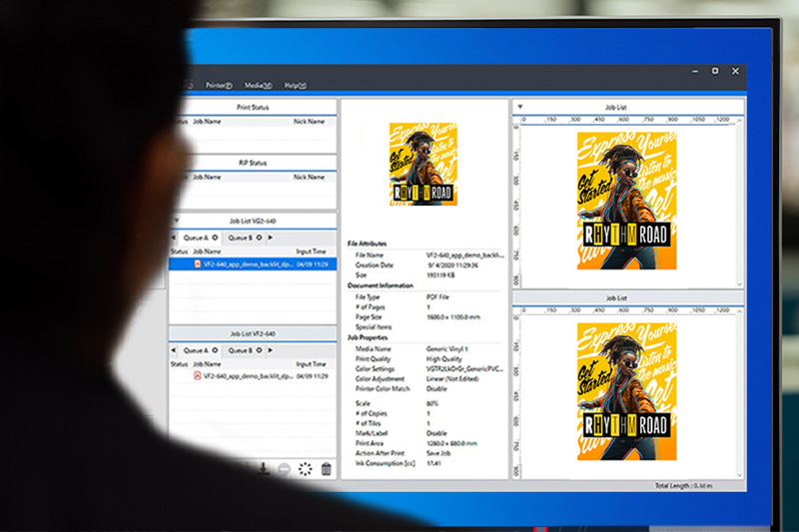The height and width of the screenshot is (532, 799).
Task: Open the Help menu
Action: click(295, 86)
